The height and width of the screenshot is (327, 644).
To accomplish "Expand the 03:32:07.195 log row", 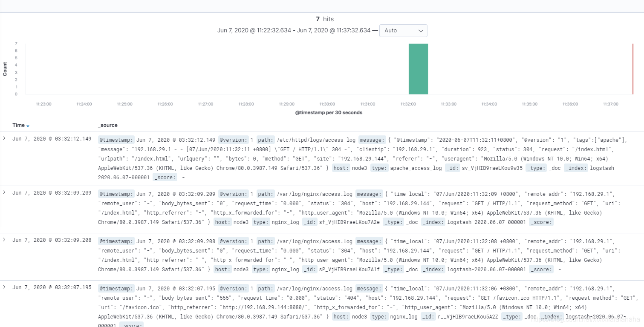I will tap(4, 287).
